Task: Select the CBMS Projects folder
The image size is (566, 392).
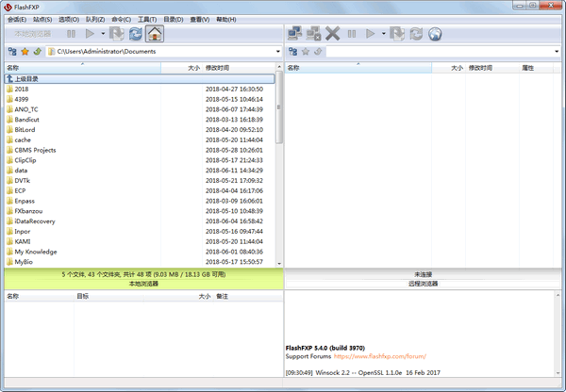Action: pyautogui.click(x=36, y=150)
